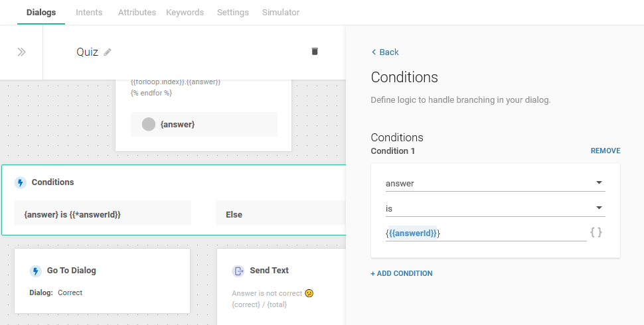
Task: Remove Condition 1
Action: pos(605,151)
